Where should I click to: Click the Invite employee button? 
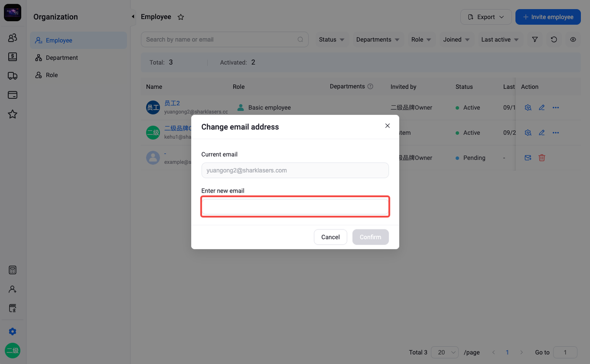(x=548, y=17)
